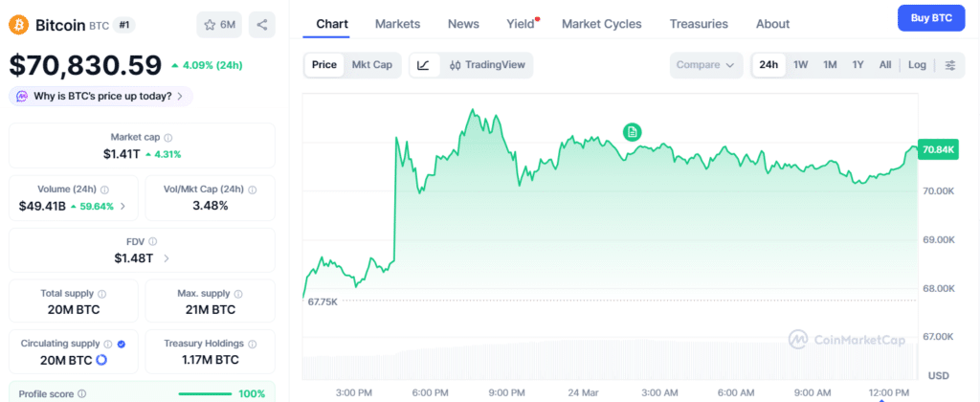The height and width of the screenshot is (402, 980).
Task: Switch to line chart icon
Action: [x=424, y=65]
